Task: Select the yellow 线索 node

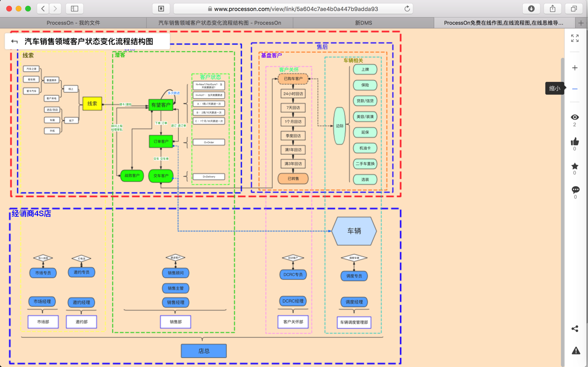Action: click(x=92, y=104)
